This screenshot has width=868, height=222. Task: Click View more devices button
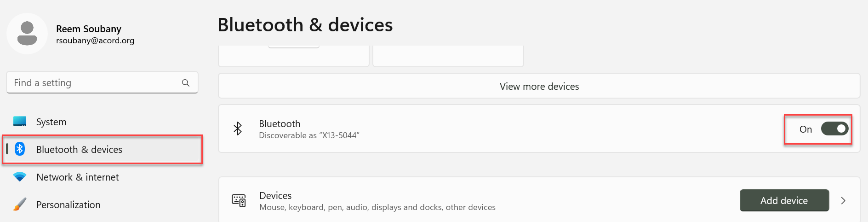539,86
